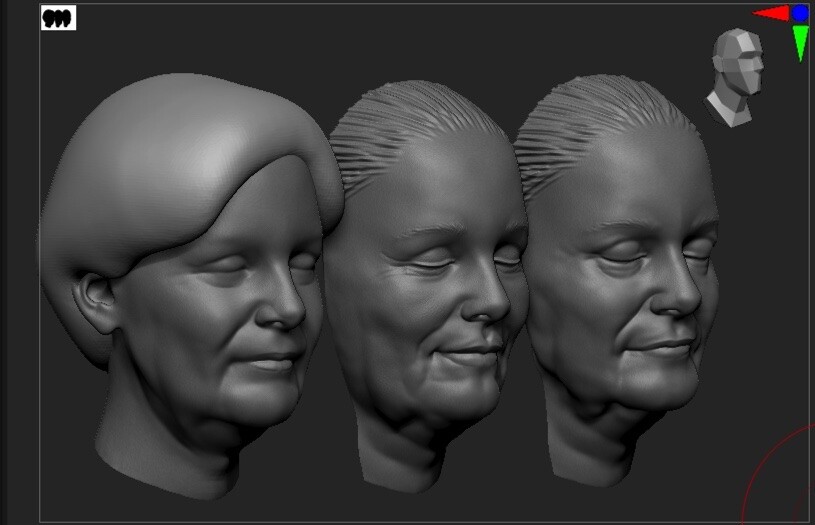Select the rightmost head model nearest CamView
The height and width of the screenshot is (525, 815).
619,281
